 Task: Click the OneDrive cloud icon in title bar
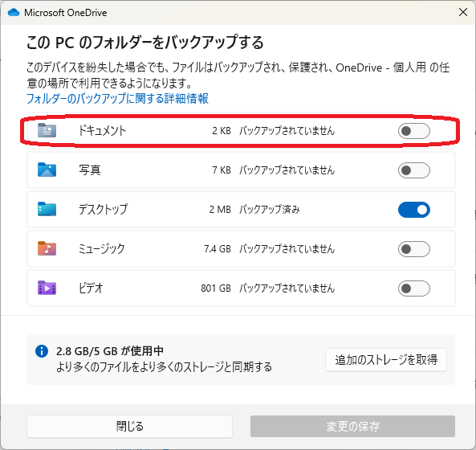[x=14, y=13]
